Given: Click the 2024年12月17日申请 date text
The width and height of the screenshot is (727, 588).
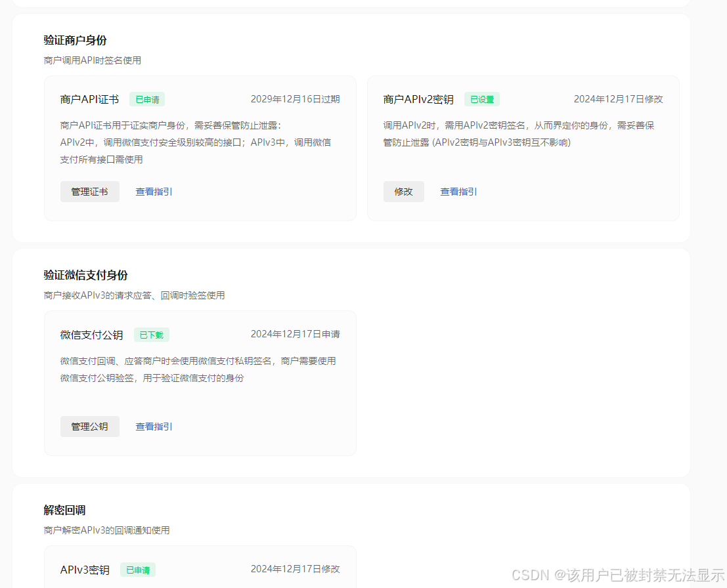Looking at the screenshot, I should click(x=295, y=334).
